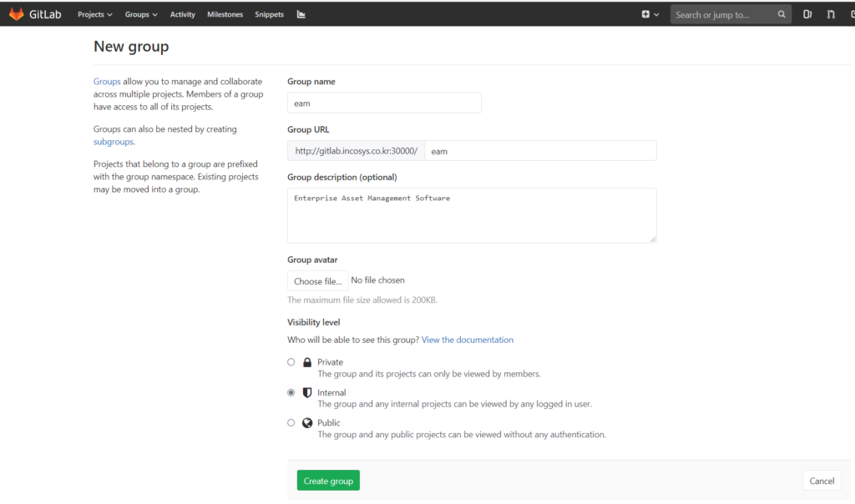The height and width of the screenshot is (504, 855).
Task: Click the lock icon beside Private
Action: click(307, 362)
